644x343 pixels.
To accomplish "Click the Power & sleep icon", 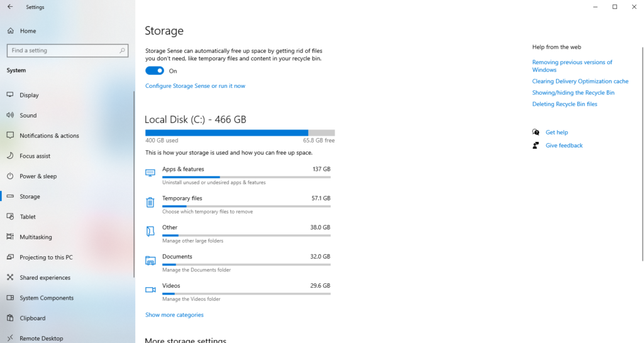I will 10,176.
